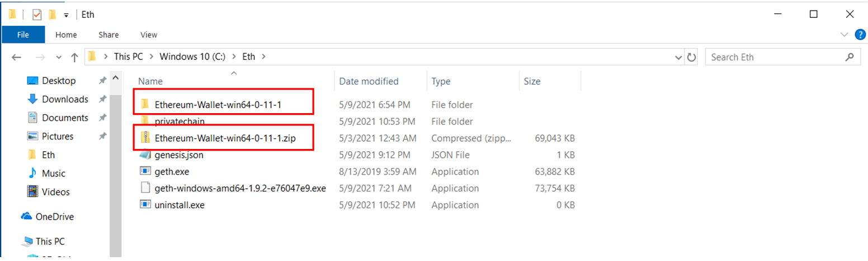Unpin Desktop using its pin icon
This screenshot has height=261, width=868.
(102, 81)
